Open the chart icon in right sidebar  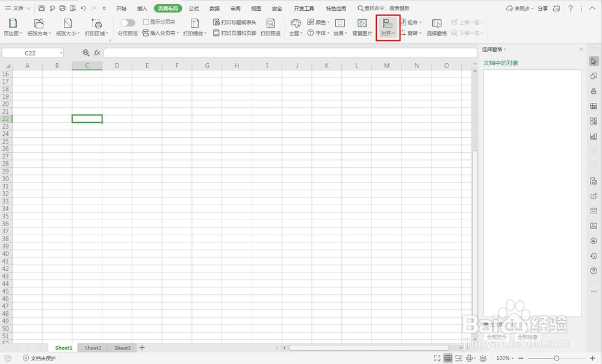(x=594, y=136)
